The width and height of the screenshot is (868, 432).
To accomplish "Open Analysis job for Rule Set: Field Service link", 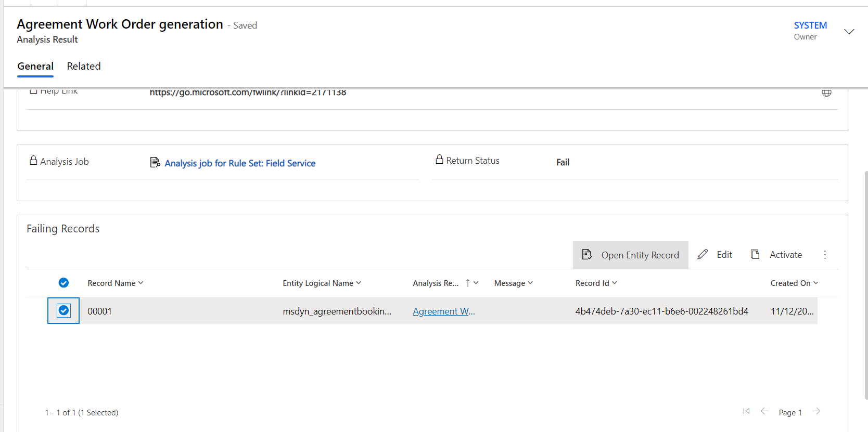I will [x=240, y=163].
